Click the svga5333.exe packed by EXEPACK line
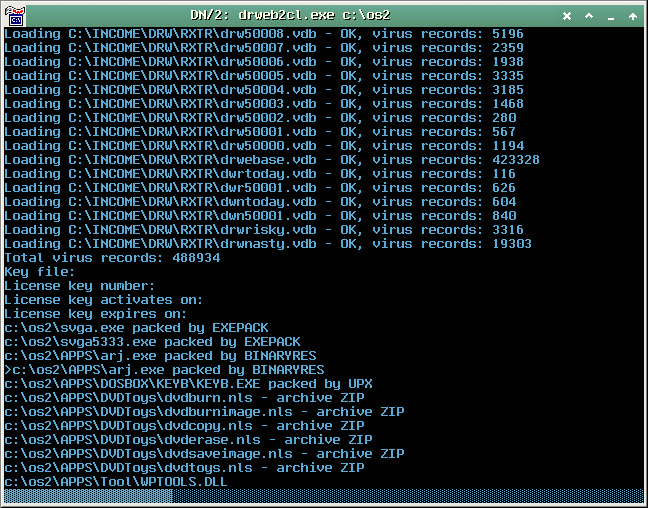The image size is (648, 508). coord(152,342)
